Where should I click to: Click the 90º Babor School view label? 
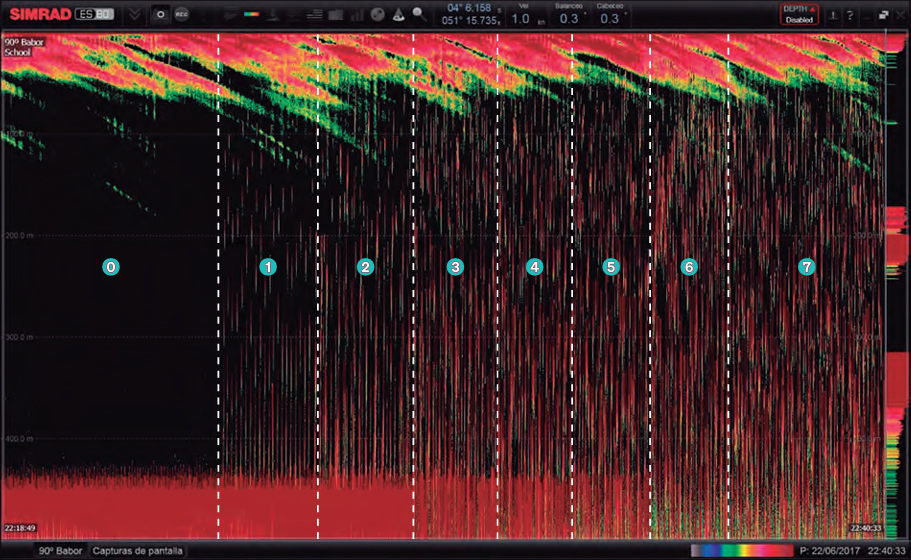(20, 46)
